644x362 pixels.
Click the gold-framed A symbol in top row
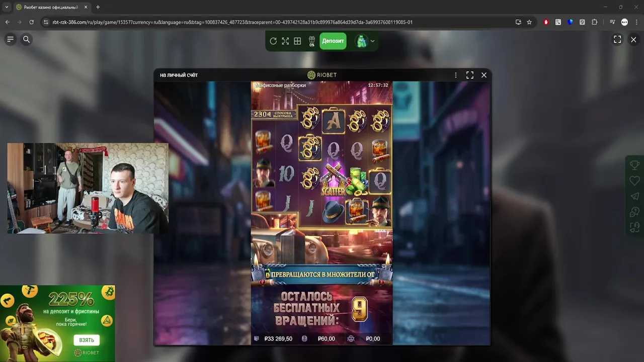[x=333, y=121]
